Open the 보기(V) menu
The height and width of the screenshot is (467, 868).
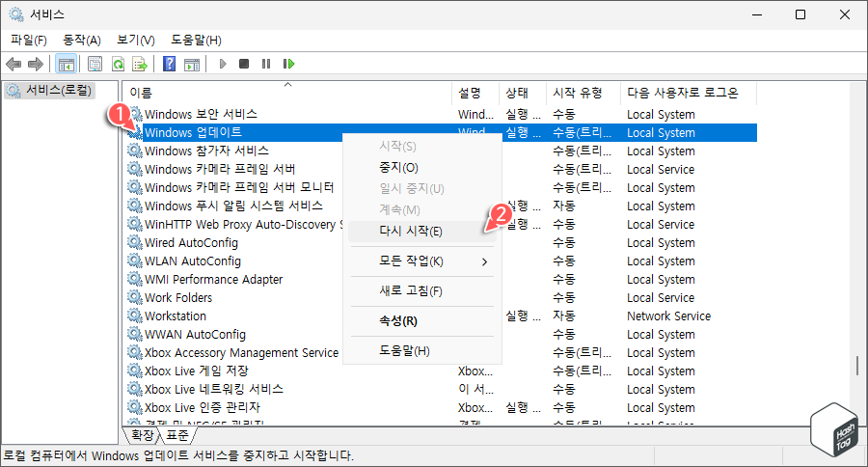136,40
